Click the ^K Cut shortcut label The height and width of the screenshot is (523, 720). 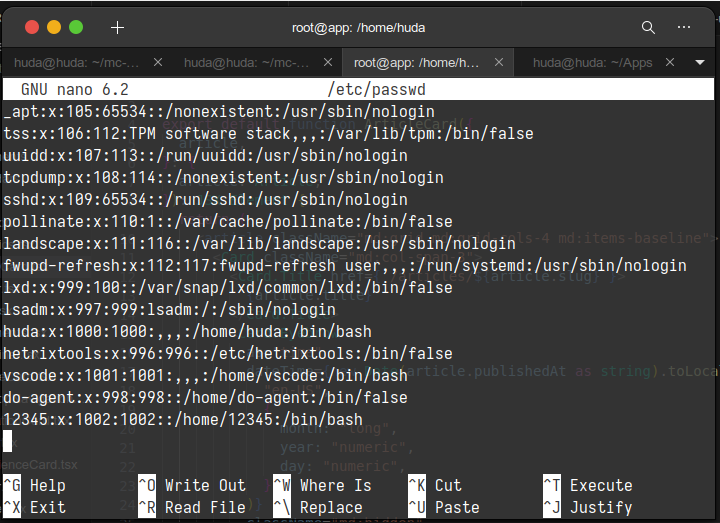click(435, 485)
